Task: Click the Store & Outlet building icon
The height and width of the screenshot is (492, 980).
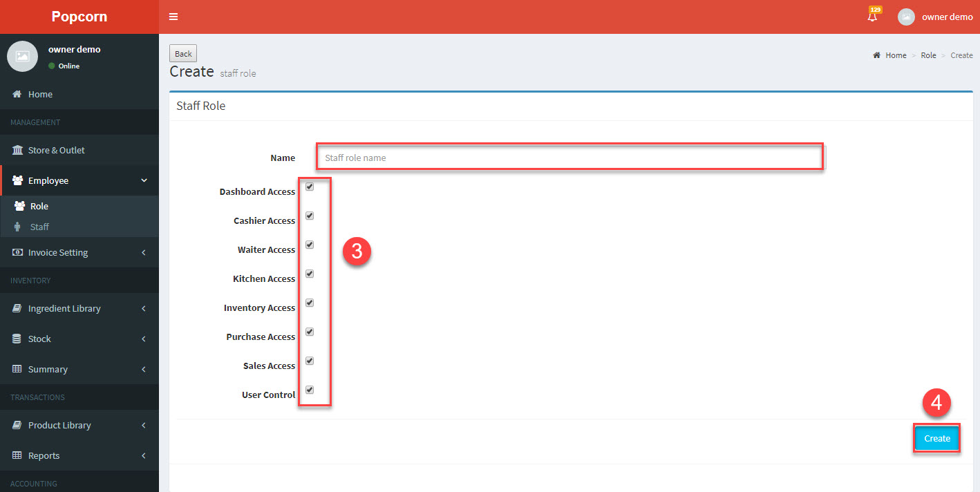Action: click(x=17, y=150)
